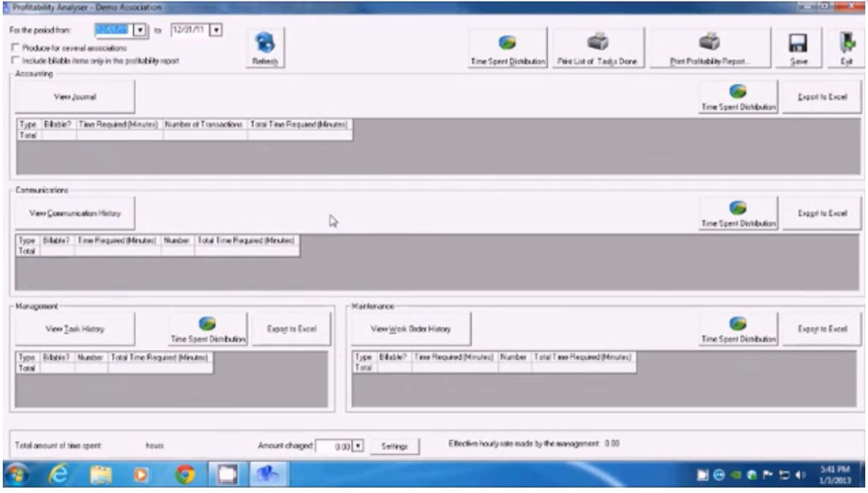Click the Amount charged value field

point(334,446)
